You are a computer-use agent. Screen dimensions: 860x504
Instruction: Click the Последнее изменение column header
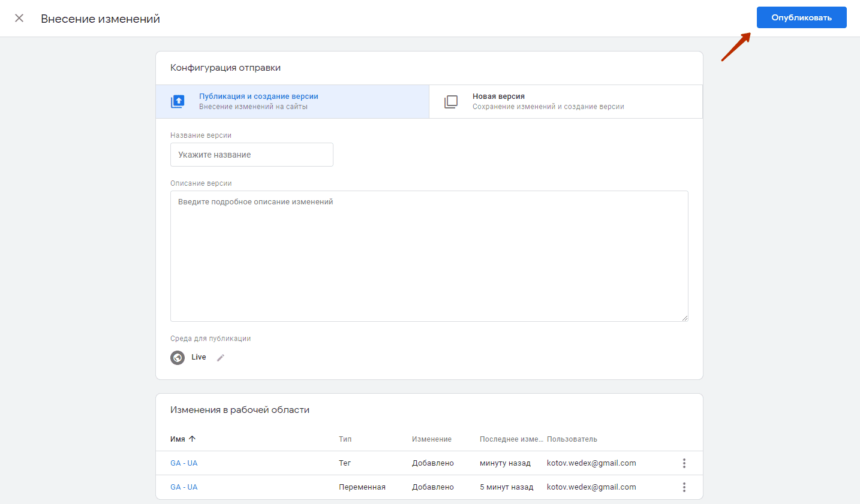coord(512,439)
